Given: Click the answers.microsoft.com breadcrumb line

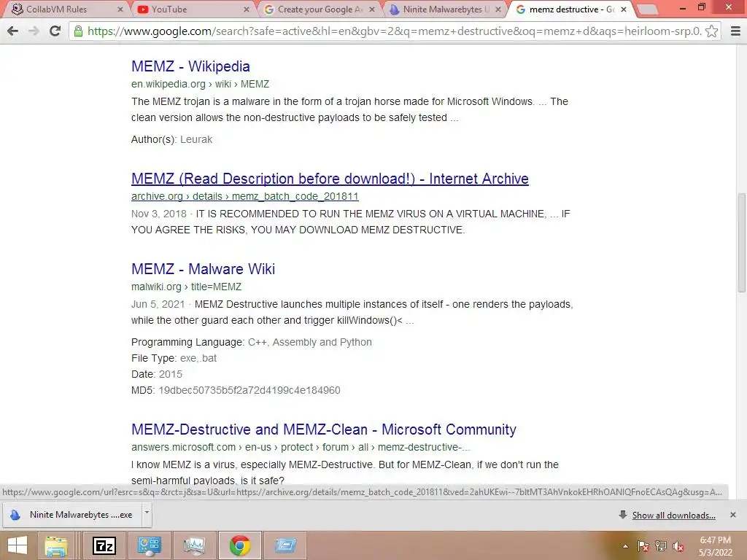Looking at the screenshot, I should pyautogui.click(x=301, y=447).
